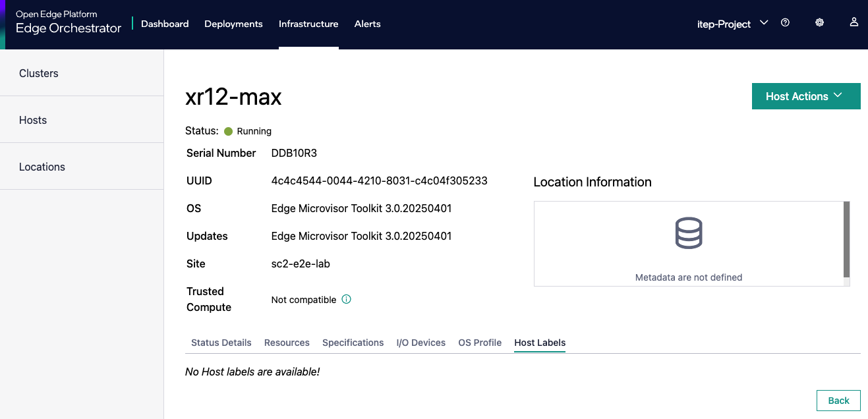This screenshot has width=868, height=419.
Task: Click the Edge Orchestrator logo
Action: [69, 23]
